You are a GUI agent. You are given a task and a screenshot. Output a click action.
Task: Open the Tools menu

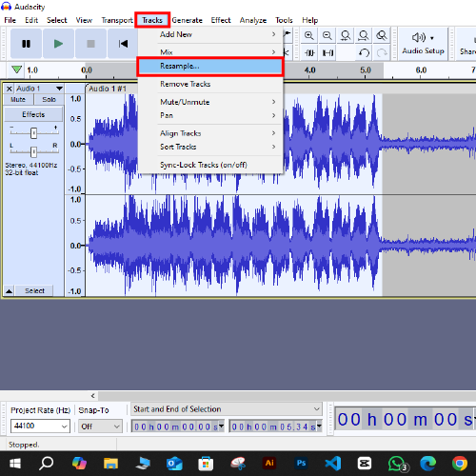pyautogui.click(x=284, y=20)
